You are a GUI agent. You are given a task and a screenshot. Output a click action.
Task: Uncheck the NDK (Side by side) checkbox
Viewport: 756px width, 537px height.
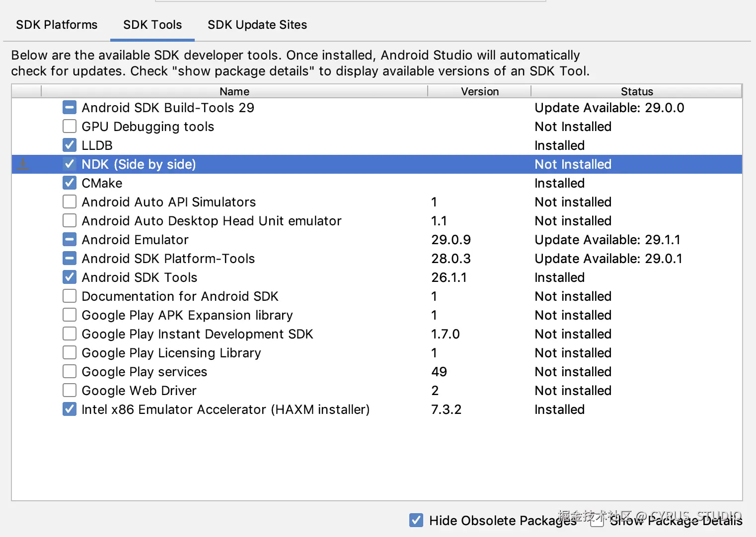tap(70, 164)
